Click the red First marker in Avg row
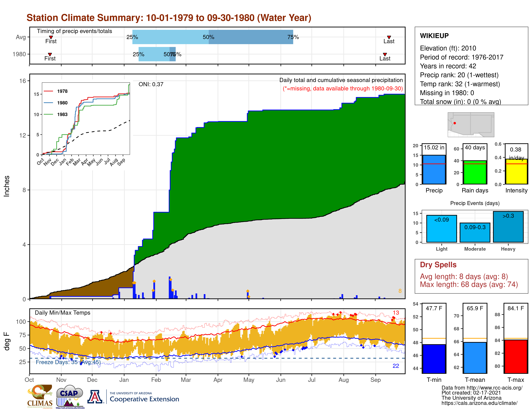Screen dimensions: 532x411 [51, 37]
